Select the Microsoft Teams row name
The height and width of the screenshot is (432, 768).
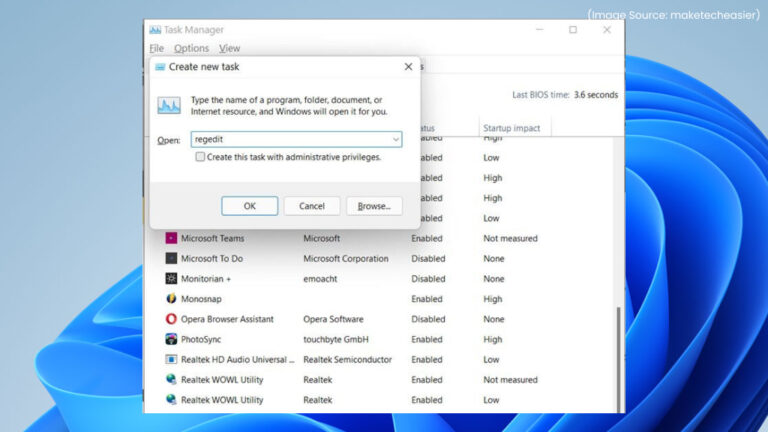click(x=213, y=238)
